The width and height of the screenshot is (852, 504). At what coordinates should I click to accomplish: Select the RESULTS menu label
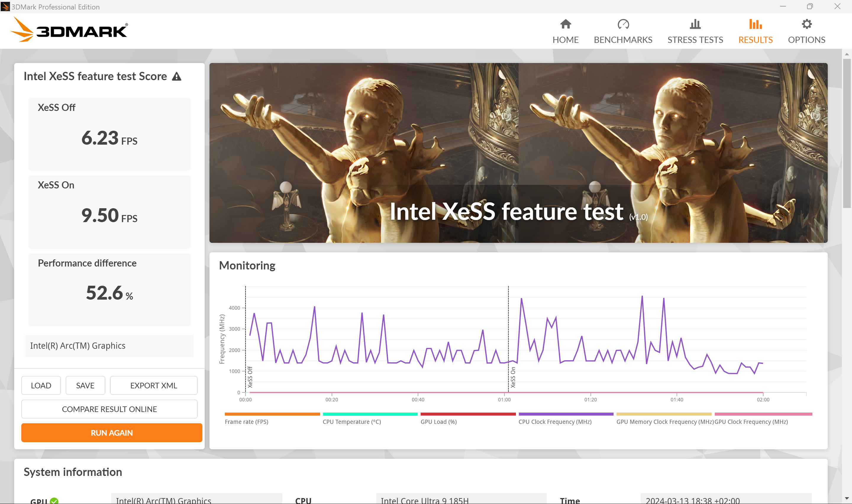pos(755,40)
